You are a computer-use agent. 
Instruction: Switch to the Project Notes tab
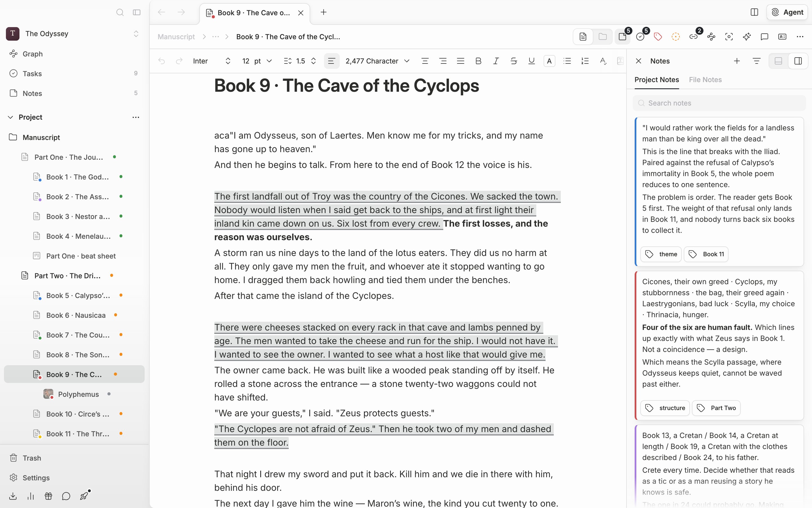pyautogui.click(x=657, y=80)
